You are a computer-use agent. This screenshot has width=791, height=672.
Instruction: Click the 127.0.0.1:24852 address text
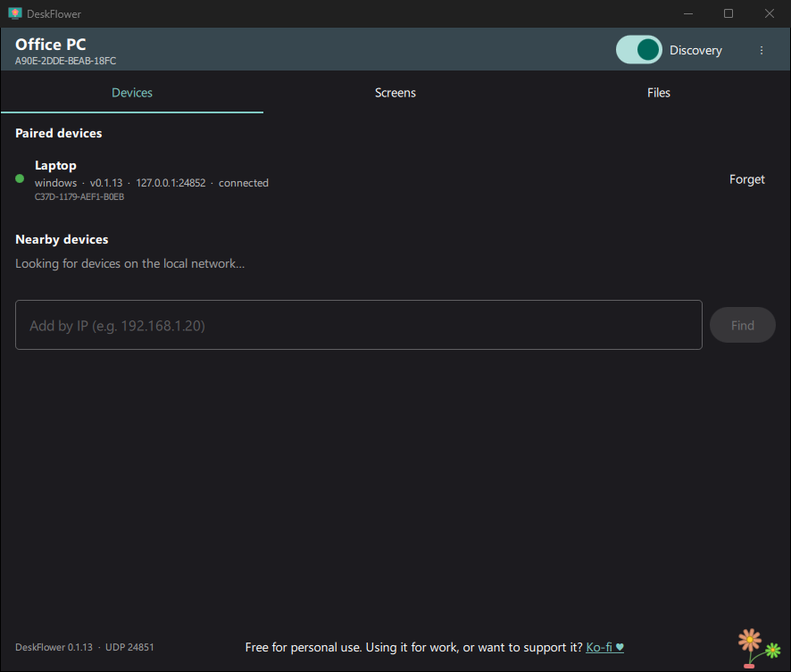coord(171,183)
